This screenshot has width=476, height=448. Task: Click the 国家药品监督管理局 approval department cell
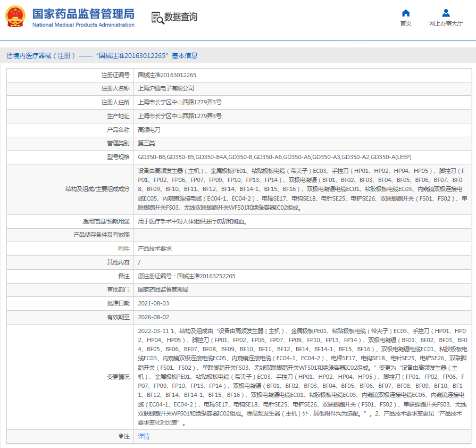click(x=163, y=289)
